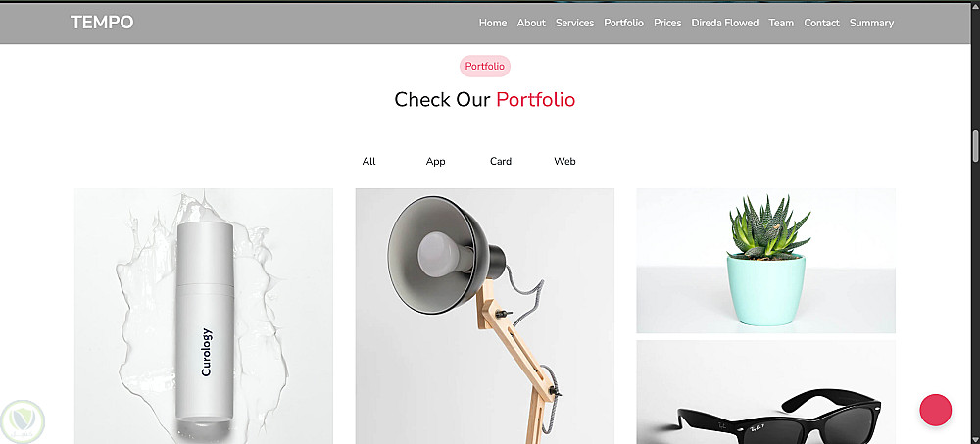Open the Home nav link
Screen dimensions: 980x444
coord(493,23)
